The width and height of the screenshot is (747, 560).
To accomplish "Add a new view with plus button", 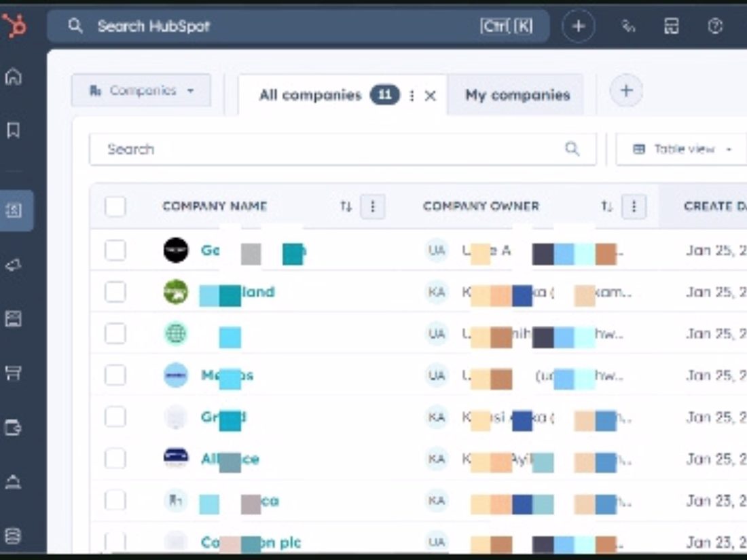I will click(x=626, y=90).
